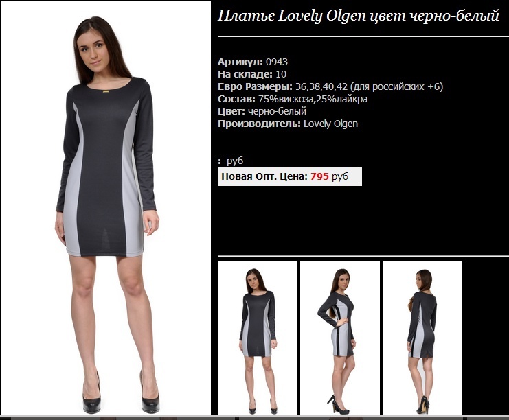The image size is (509, 420).
Task: Click the 'Состав:' composition label
Action: [x=237, y=99]
